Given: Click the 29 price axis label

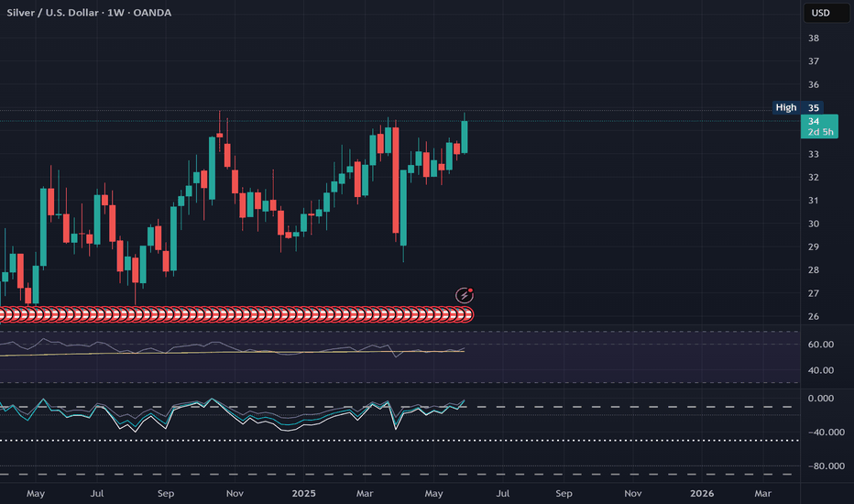Looking at the screenshot, I should tap(813, 247).
